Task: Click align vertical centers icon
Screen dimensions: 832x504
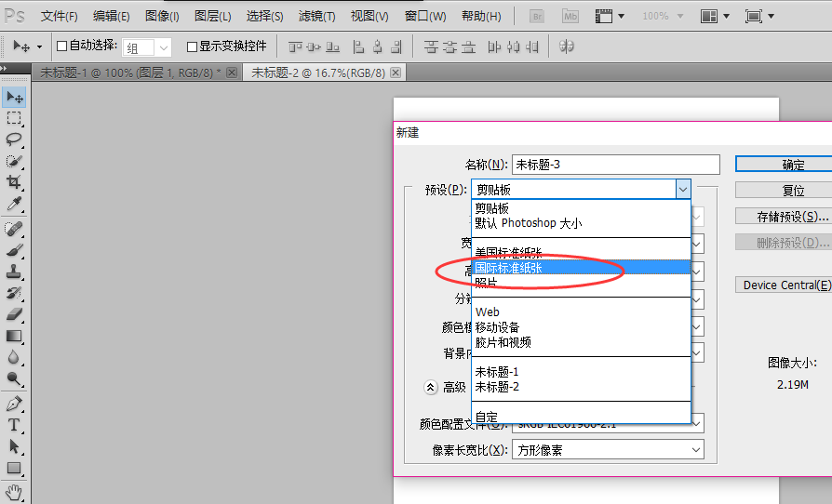Action: tap(314, 47)
